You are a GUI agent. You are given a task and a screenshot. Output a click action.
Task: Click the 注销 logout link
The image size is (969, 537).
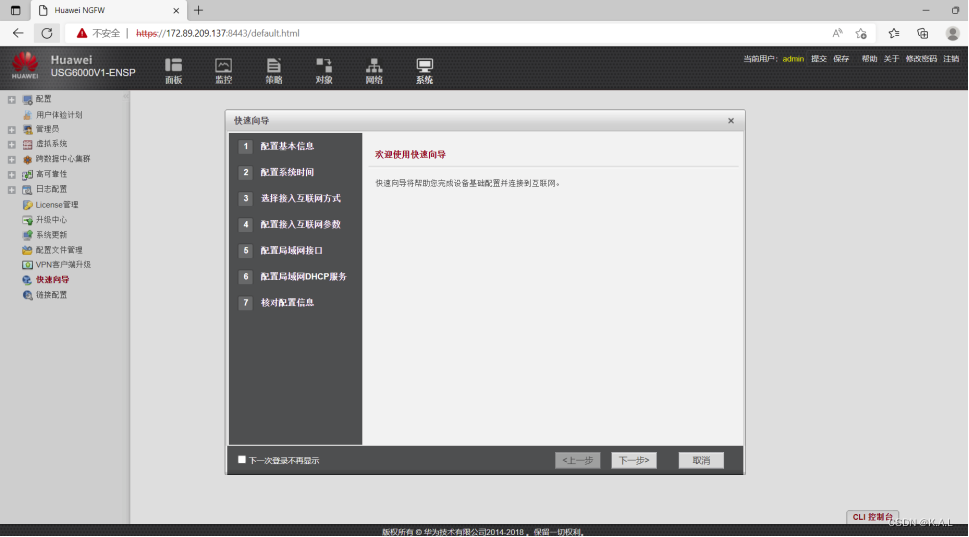[951, 59]
